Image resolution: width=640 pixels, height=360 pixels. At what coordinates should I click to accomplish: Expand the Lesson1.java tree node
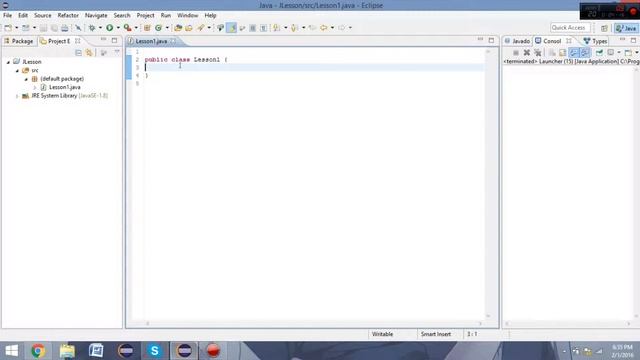click(35, 87)
